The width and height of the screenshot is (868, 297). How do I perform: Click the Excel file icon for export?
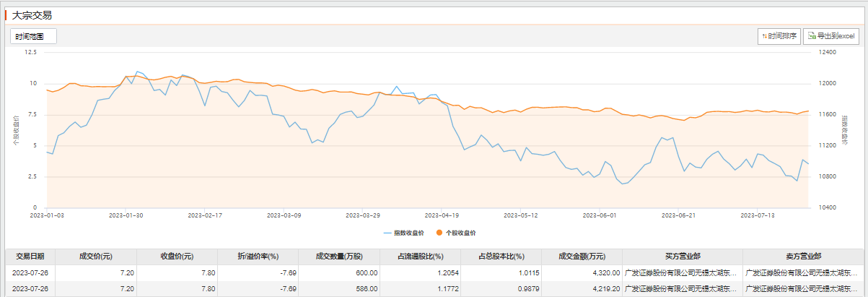point(812,36)
